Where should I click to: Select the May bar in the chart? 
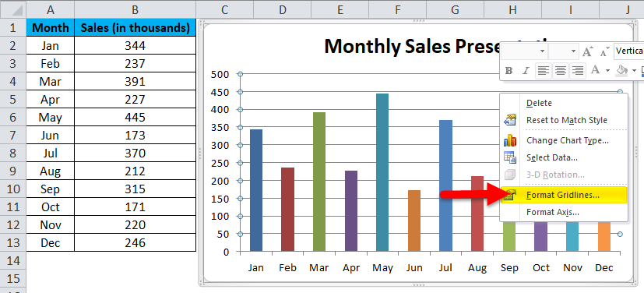coord(382,172)
